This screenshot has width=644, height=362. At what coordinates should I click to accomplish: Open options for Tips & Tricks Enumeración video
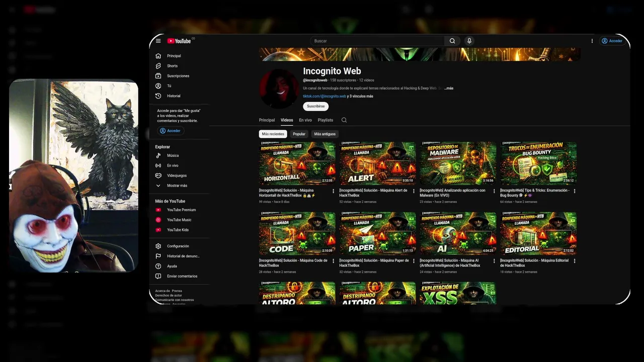click(x=575, y=191)
